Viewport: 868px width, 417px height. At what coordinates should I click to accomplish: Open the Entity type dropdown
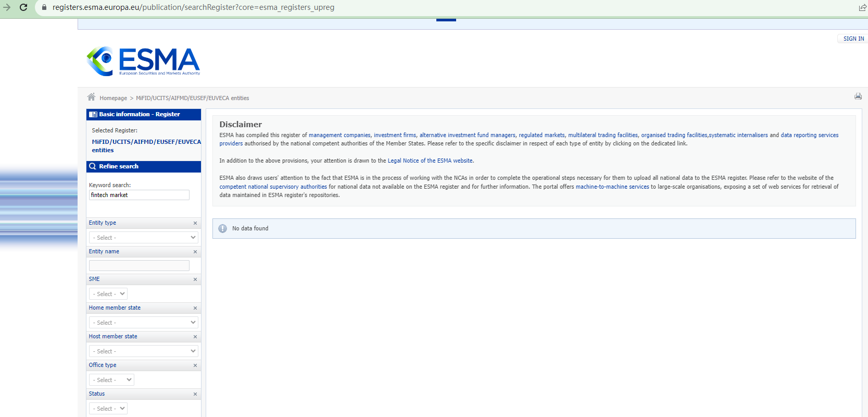(x=144, y=237)
